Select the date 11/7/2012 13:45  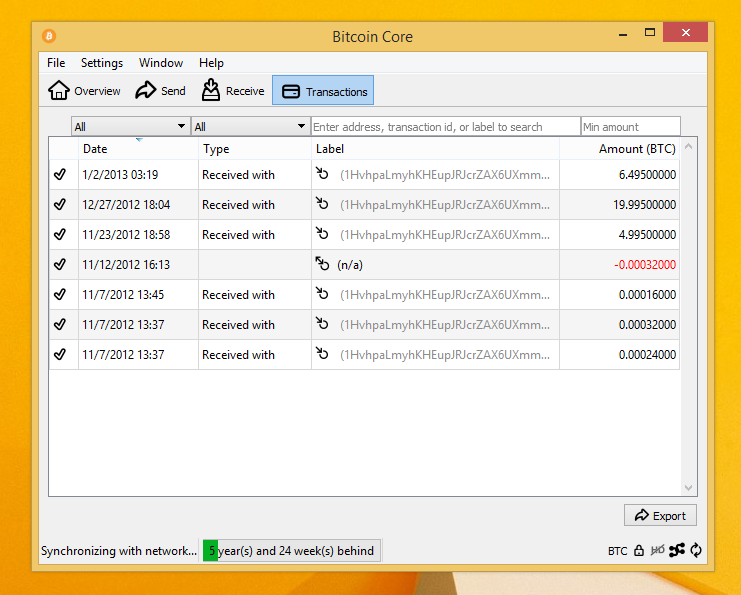[123, 295]
